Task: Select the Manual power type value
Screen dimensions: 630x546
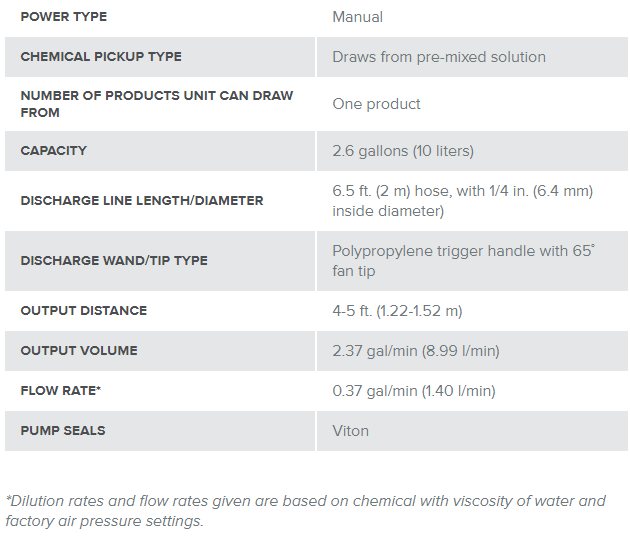Action: point(357,17)
